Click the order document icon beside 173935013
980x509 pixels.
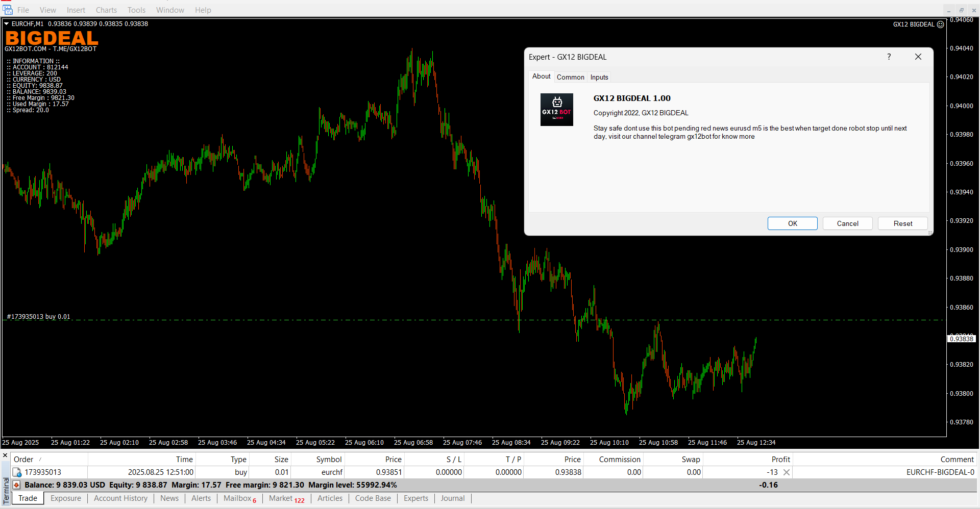coord(17,472)
